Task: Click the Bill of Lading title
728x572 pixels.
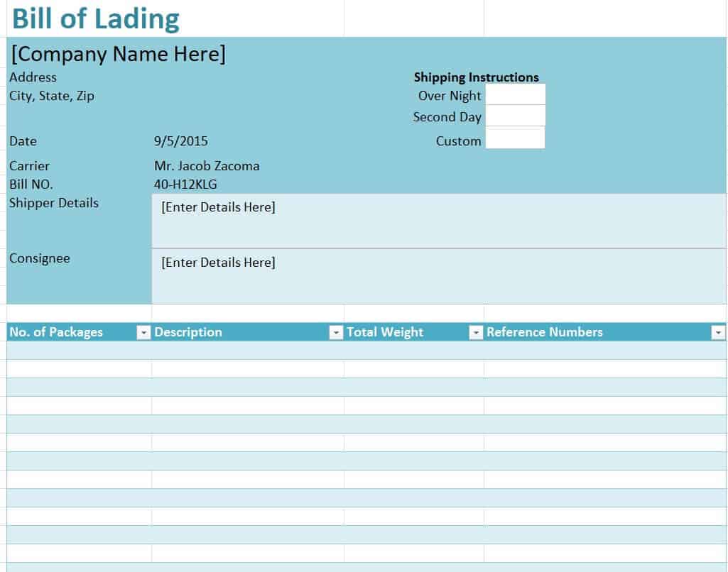Action: (x=96, y=18)
